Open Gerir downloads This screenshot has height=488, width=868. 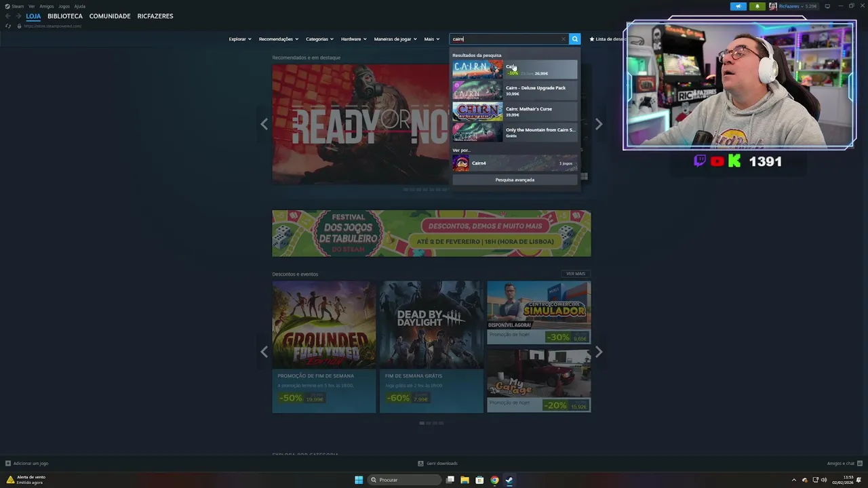[x=437, y=464]
